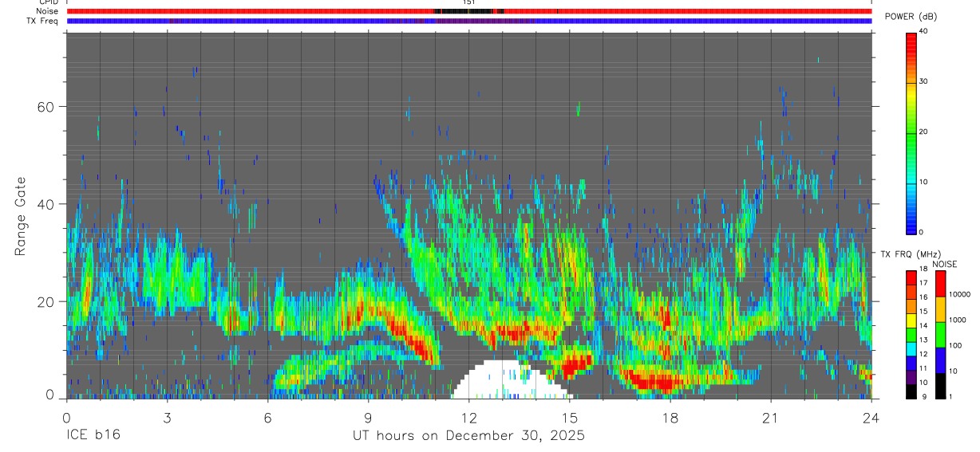Click the 100 label on NOISE scale
Image resolution: width=980 pixels, height=452 pixels.
pos(956,346)
